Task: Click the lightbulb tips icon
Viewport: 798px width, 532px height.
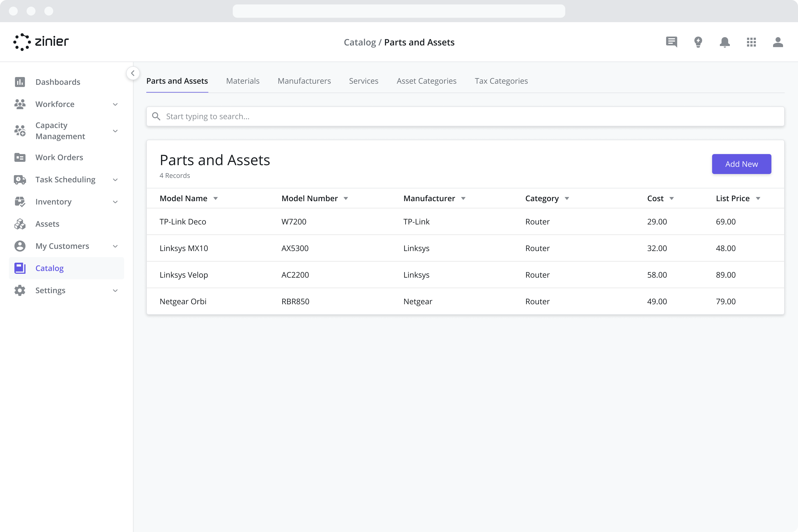Action: [x=698, y=42]
